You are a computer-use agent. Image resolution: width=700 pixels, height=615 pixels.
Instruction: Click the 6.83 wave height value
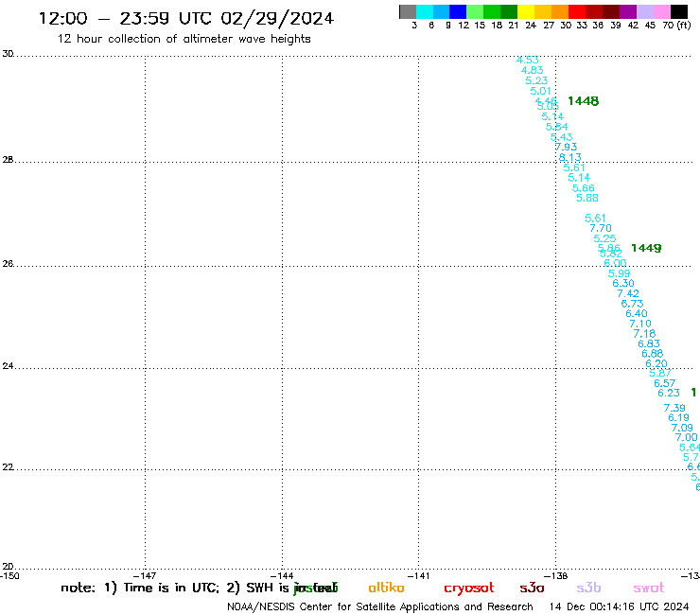pos(649,343)
